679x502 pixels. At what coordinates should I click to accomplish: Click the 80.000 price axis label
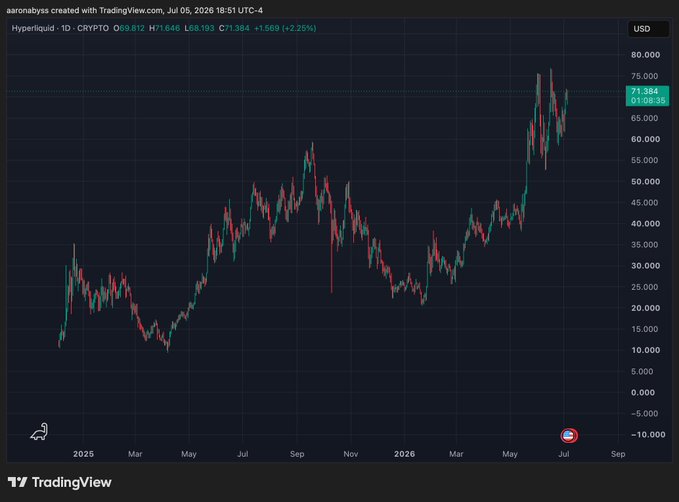tap(645, 55)
